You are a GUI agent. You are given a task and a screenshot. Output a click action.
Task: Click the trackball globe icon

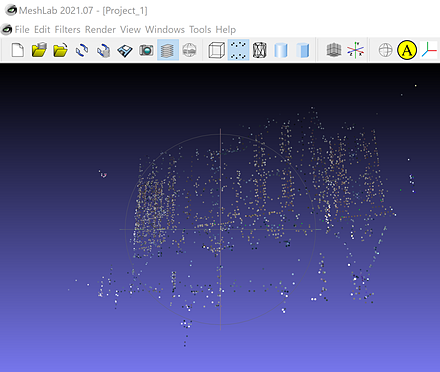coord(386,50)
